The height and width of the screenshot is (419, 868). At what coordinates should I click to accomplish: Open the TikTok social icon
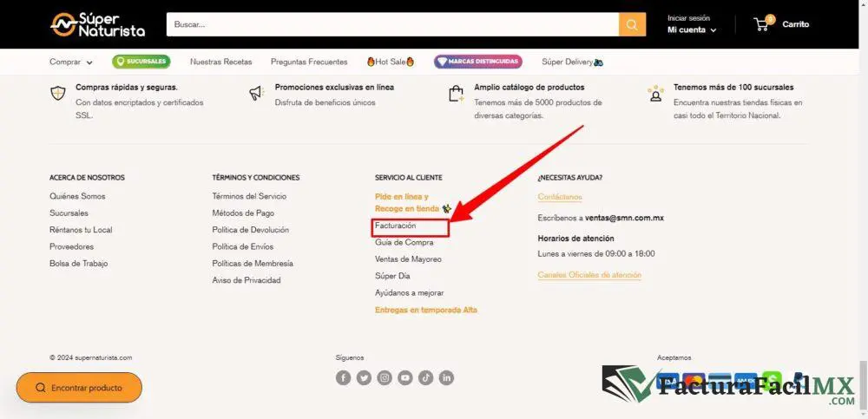(x=425, y=378)
